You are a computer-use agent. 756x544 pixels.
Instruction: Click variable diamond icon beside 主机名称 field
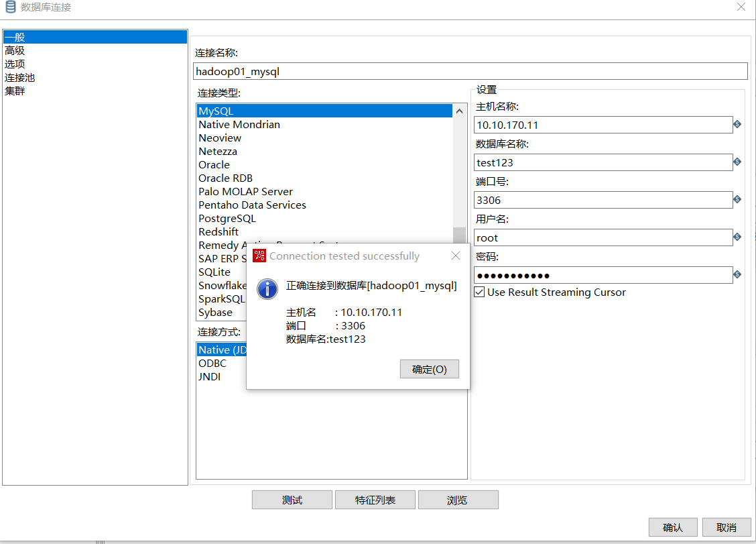(x=737, y=124)
